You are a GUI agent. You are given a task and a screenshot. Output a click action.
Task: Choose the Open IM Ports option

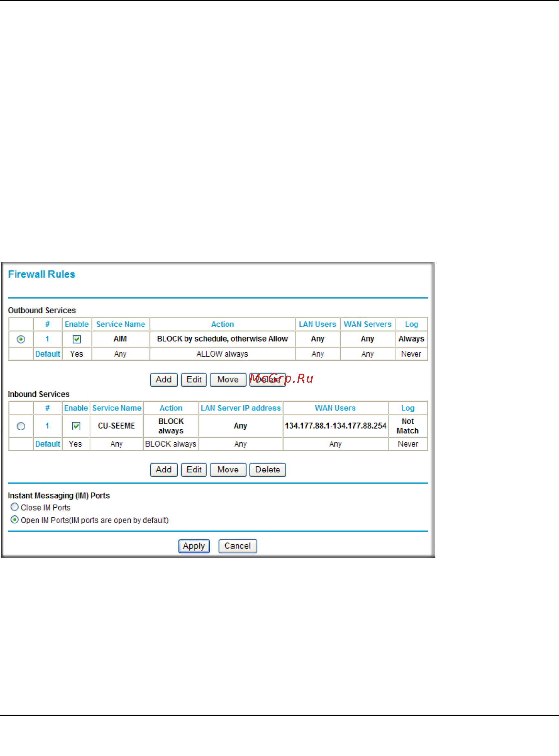(15, 520)
